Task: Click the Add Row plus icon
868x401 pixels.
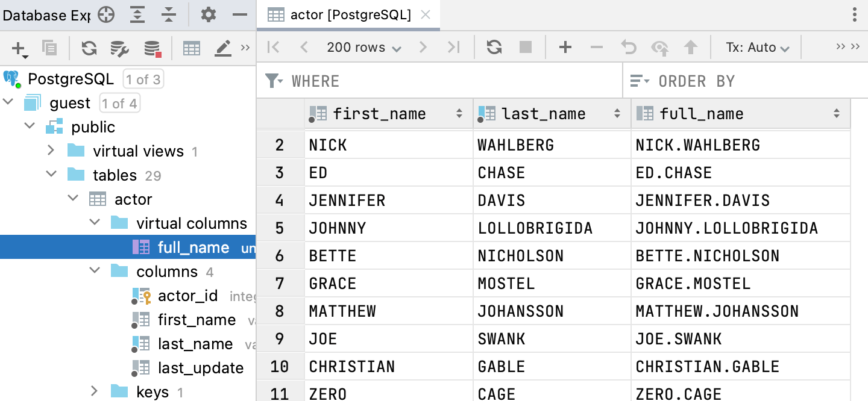Action: [565, 47]
